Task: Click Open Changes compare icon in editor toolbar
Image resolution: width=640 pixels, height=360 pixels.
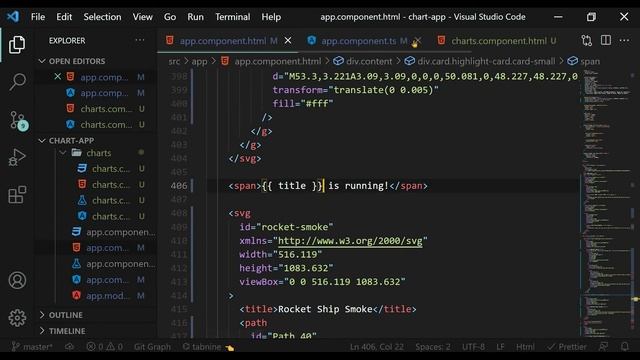Action: click(587, 40)
